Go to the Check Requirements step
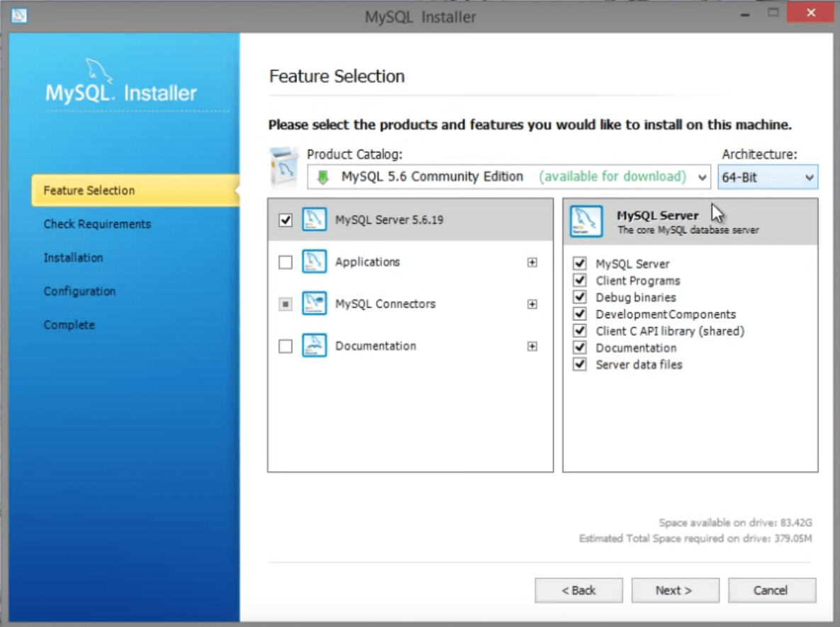 tap(97, 224)
